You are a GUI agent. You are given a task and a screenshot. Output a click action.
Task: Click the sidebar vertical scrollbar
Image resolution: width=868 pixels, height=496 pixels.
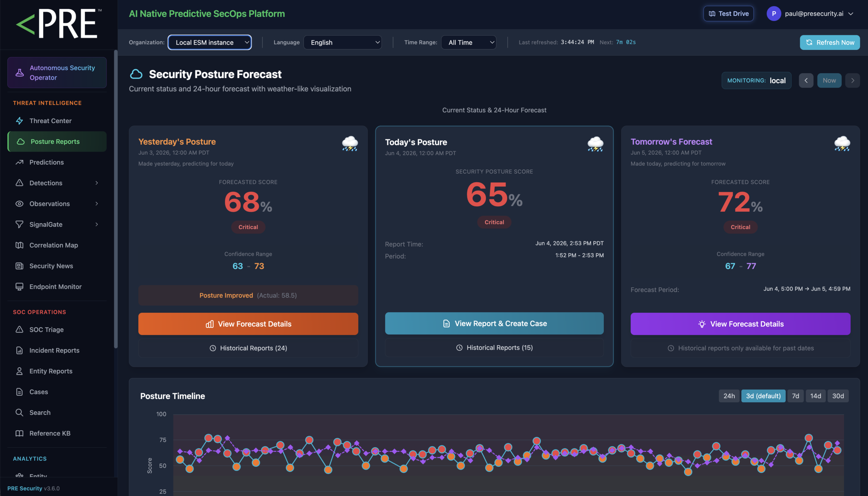pos(116,199)
